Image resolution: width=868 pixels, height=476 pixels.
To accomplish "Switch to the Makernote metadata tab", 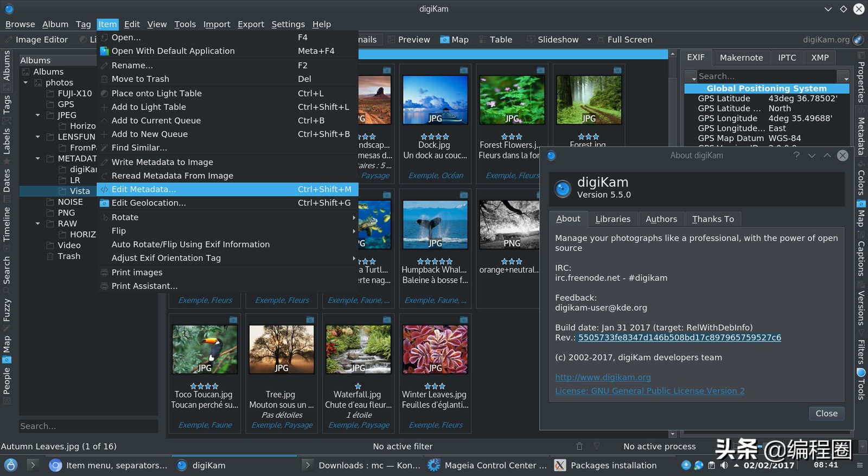I will [741, 57].
